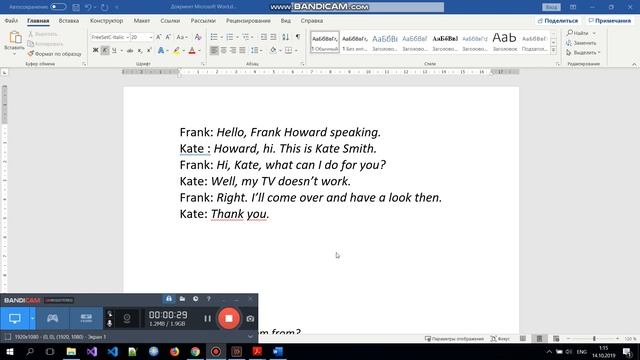This screenshot has height=360, width=640.
Task: Click the Shading paint bucket icon
Action: click(x=273, y=50)
